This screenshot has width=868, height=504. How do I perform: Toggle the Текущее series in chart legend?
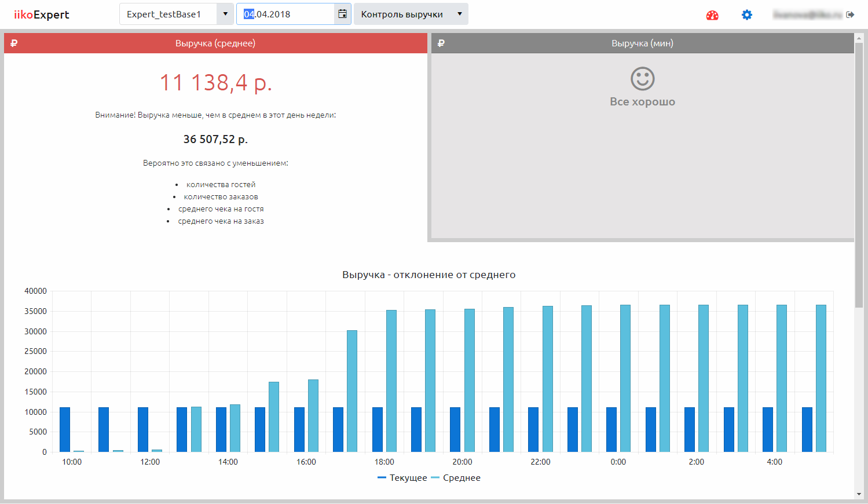click(402, 478)
